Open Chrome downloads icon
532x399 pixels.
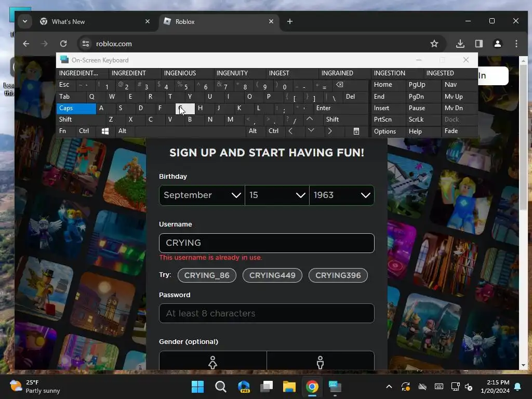click(460, 44)
